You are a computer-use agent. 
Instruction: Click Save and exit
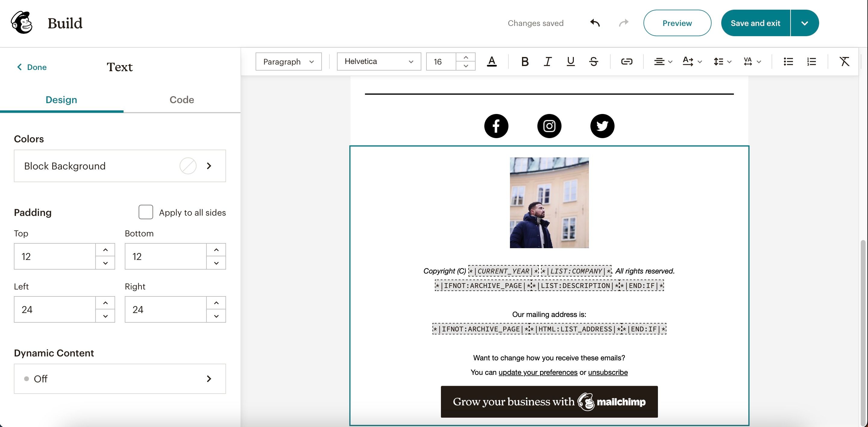pos(756,23)
